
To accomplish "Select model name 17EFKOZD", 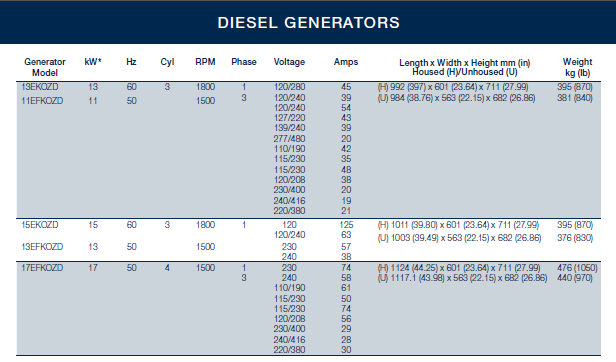I will point(42,268).
